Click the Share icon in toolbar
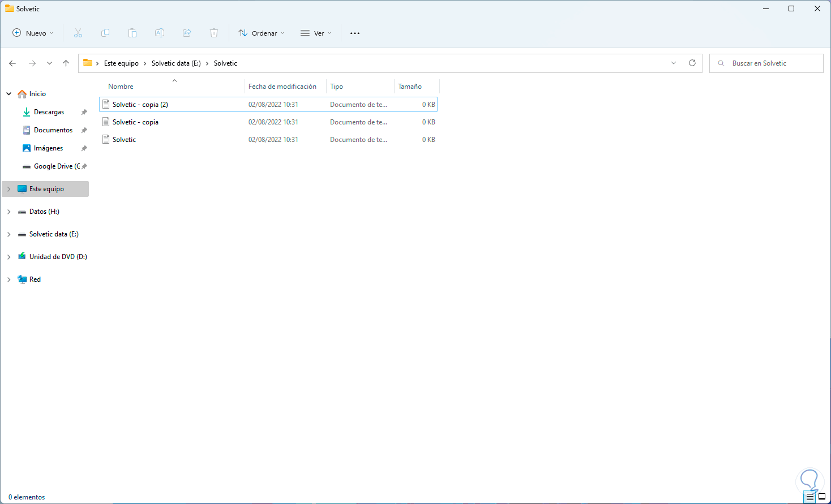Image resolution: width=831 pixels, height=504 pixels. click(187, 33)
